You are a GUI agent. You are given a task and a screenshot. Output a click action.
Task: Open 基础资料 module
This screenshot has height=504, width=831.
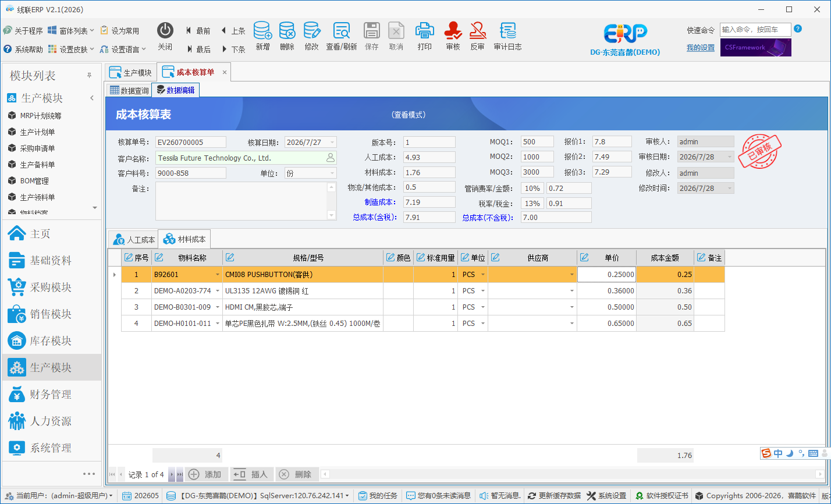[x=51, y=261]
